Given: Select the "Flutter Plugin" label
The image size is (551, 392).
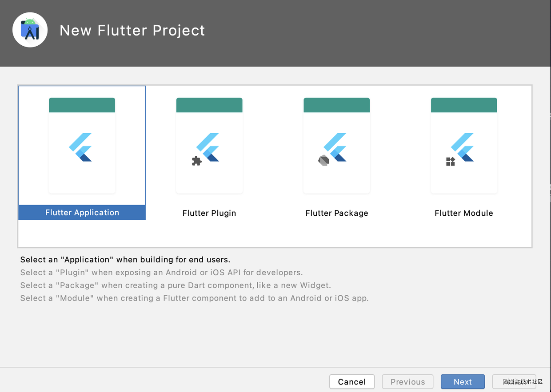Looking at the screenshot, I should point(209,213).
